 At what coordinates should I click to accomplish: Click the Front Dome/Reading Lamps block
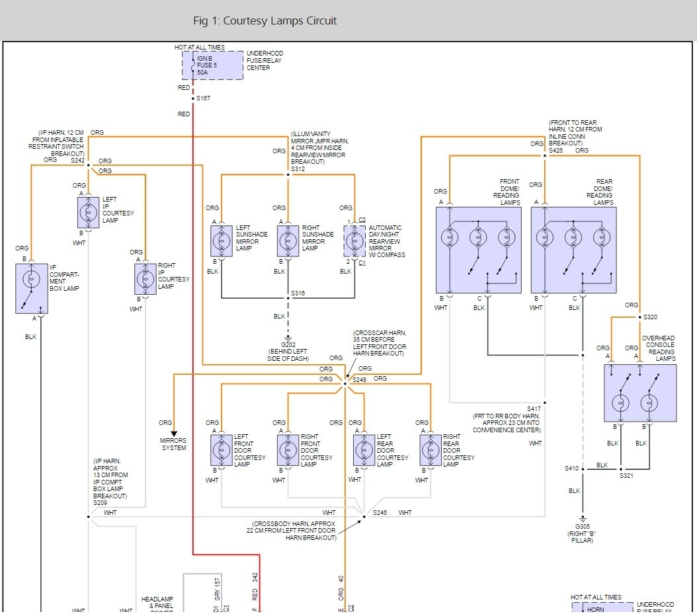coord(478,250)
